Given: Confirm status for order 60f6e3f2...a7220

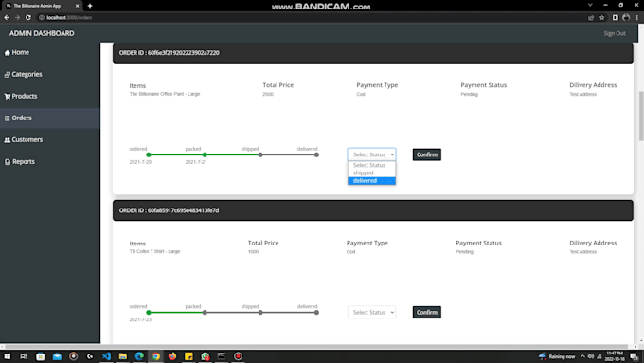Looking at the screenshot, I should tap(427, 154).
